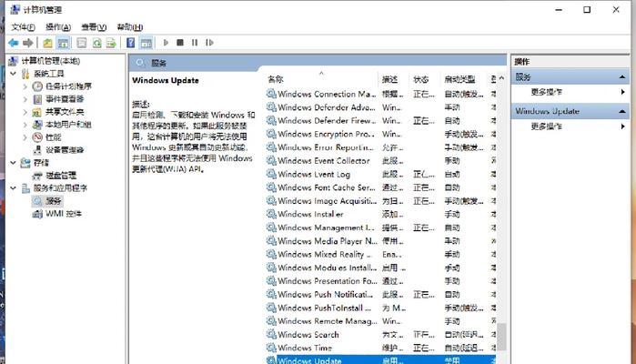Click gear icon beside Windows Media Player

(271, 241)
